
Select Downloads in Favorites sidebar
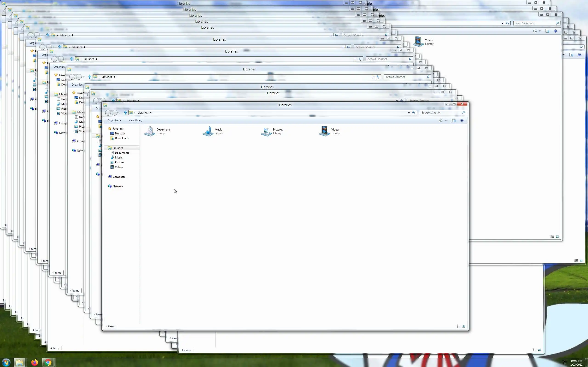tap(122, 138)
